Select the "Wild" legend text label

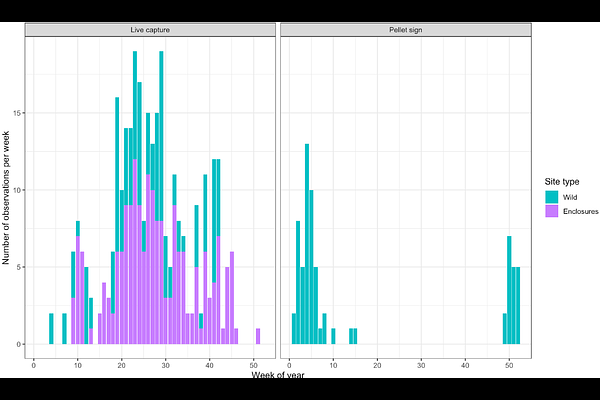point(571,198)
